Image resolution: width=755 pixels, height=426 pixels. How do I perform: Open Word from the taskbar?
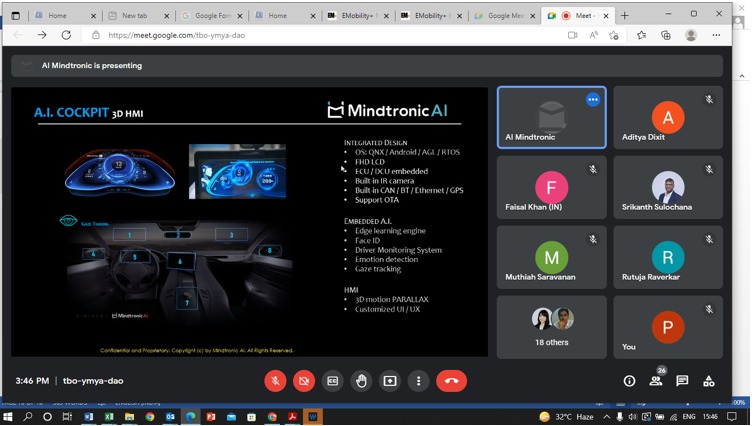point(89,417)
